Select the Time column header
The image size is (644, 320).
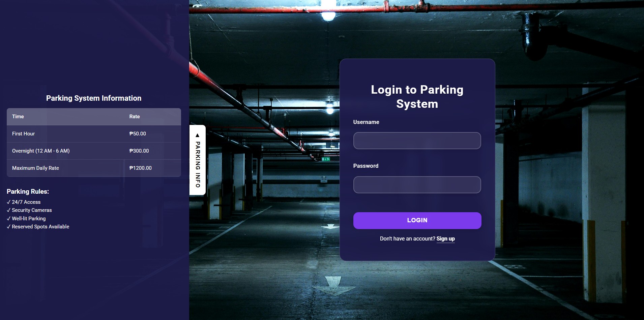pos(18,117)
